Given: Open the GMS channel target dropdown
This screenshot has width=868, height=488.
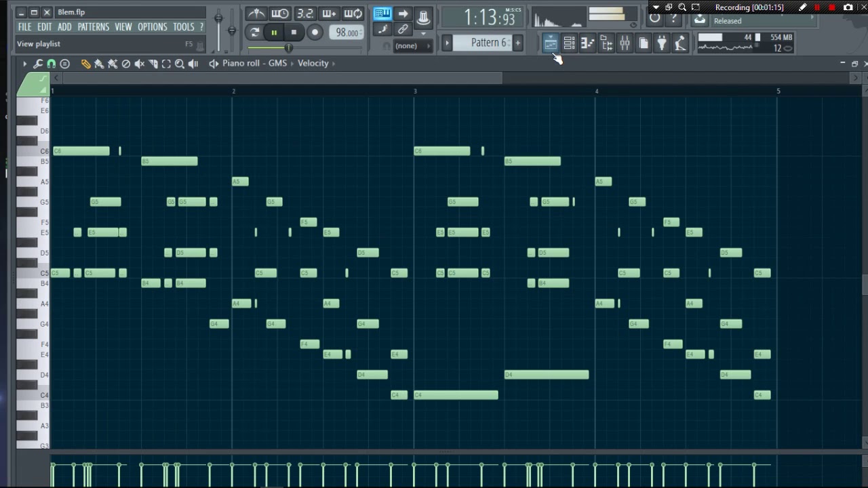Looking at the screenshot, I should [278, 64].
